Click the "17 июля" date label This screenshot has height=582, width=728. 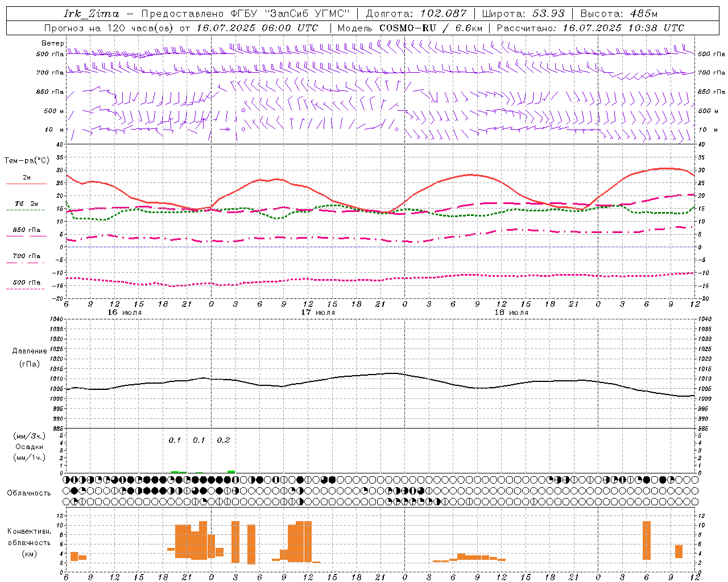click(x=318, y=313)
